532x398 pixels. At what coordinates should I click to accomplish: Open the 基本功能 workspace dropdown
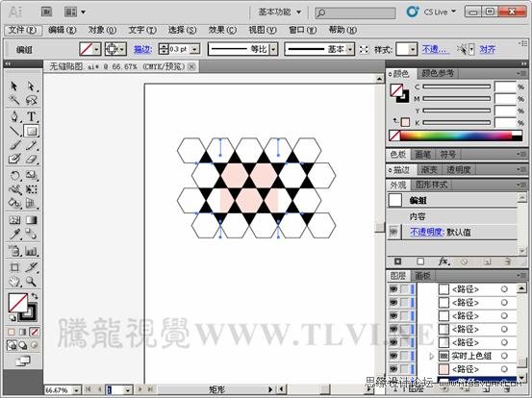tap(280, 12)
